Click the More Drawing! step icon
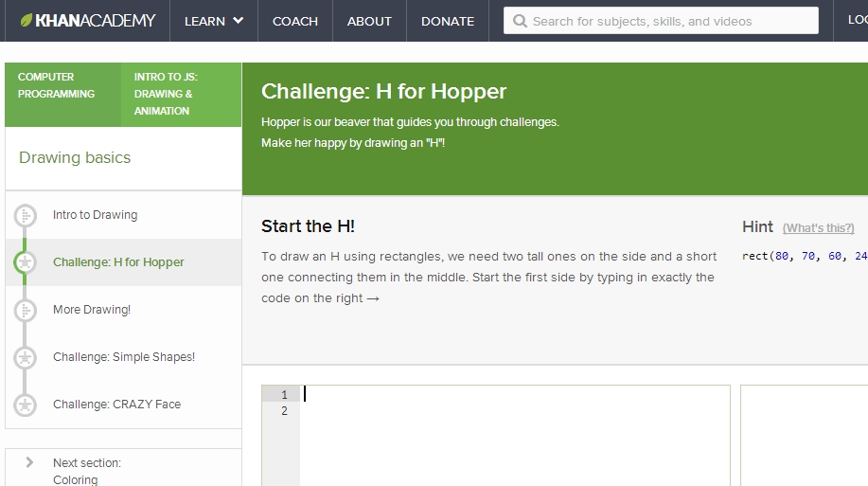Image resolution: width=868 pixels, height=486 pixels. (x=25, y=310)
